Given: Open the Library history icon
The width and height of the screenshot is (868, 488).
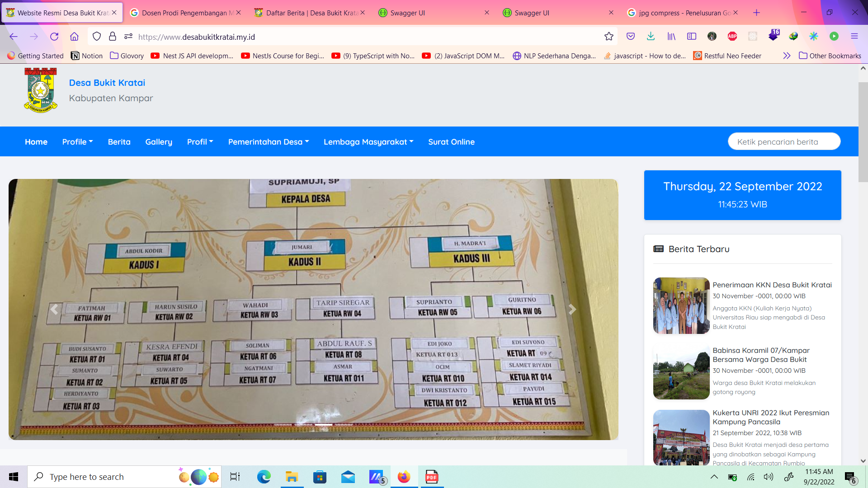Looking at the screenshot, I should pyautogui.click(x=671, y=37).
